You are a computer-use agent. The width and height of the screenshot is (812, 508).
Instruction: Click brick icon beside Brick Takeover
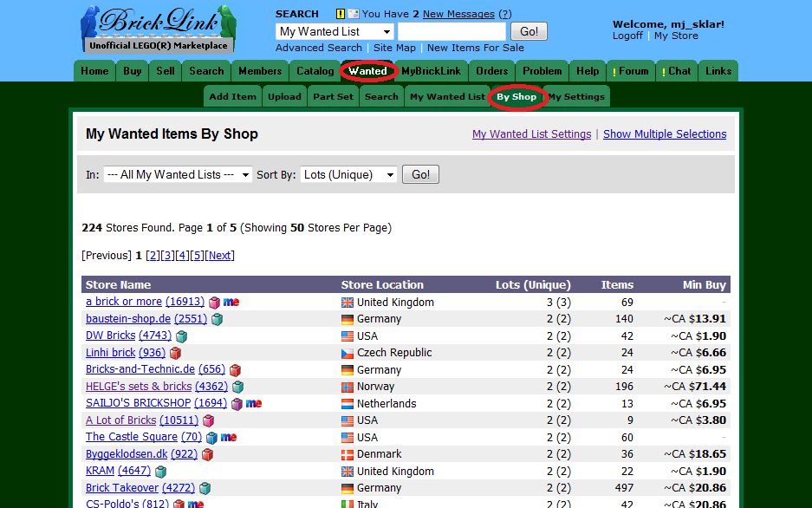tap(205, 488)
